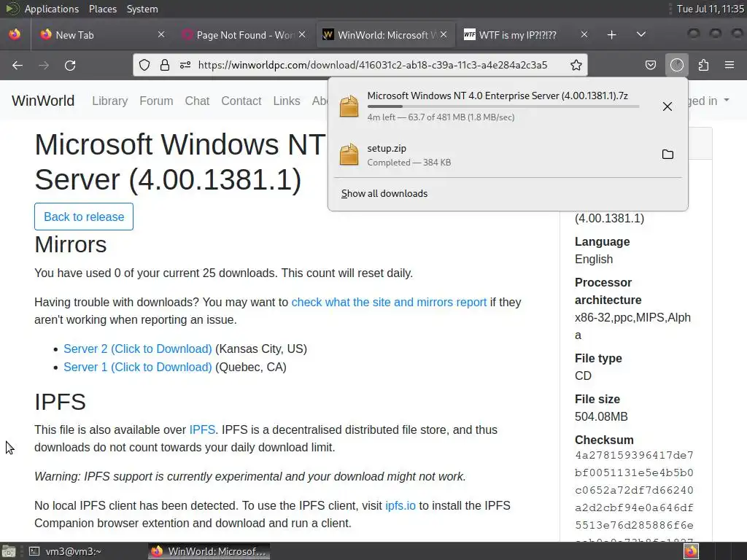This screenshot has height=560, width=747.
Task: Open the Forum nav link
Action: click(156, 101)
